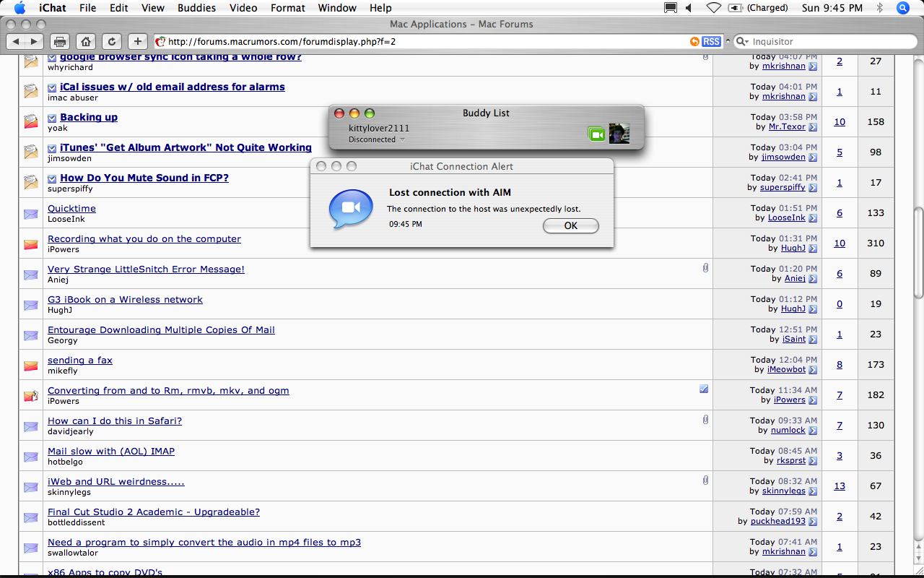924x578 pixels.
Task: Open Entourage Downloading Multiple Copies Of Mail thread
Action: [x=161, y=329]
